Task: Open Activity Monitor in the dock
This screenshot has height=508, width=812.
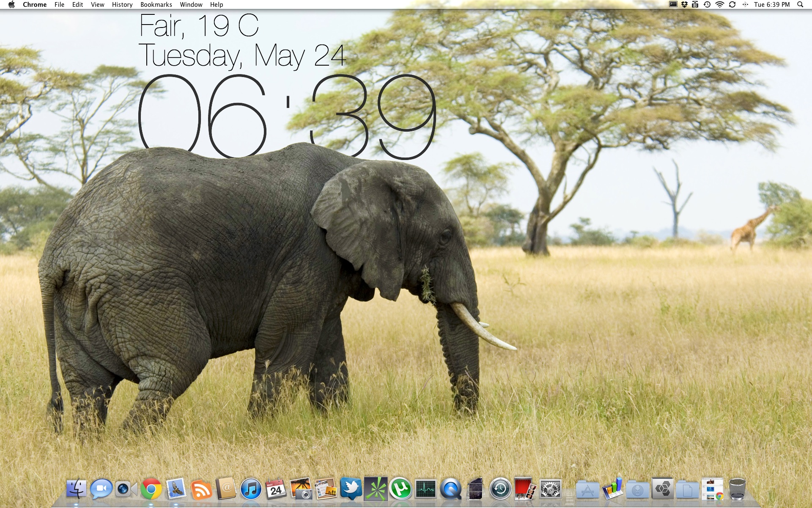Action: tap(425, 489)
